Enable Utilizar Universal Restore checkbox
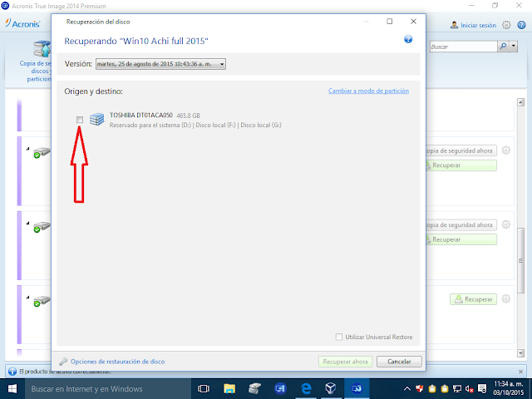Viewport: 532px width, 399px height. coord(338,337)
